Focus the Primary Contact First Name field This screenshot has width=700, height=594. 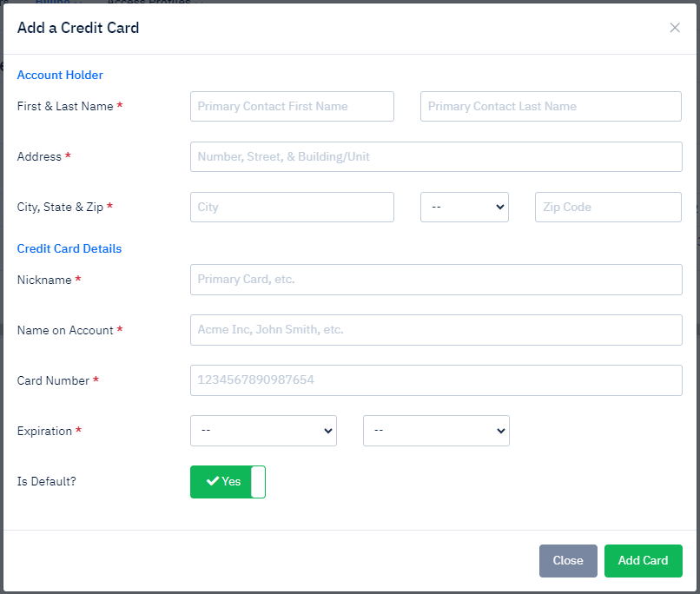[292, 107]
